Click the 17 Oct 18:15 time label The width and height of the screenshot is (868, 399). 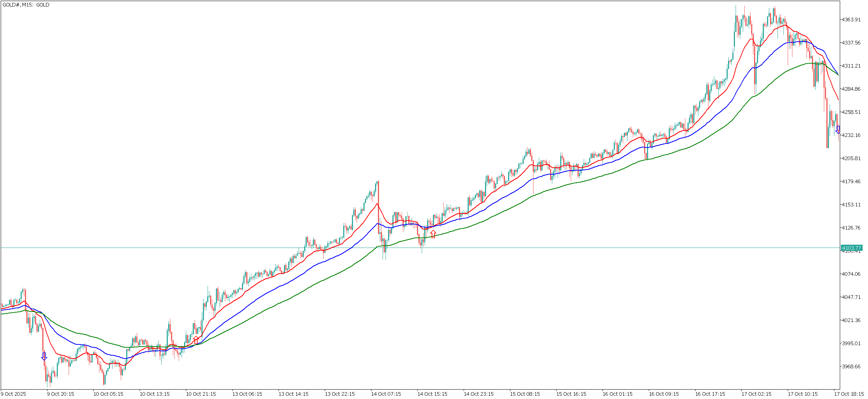point(850,394)
